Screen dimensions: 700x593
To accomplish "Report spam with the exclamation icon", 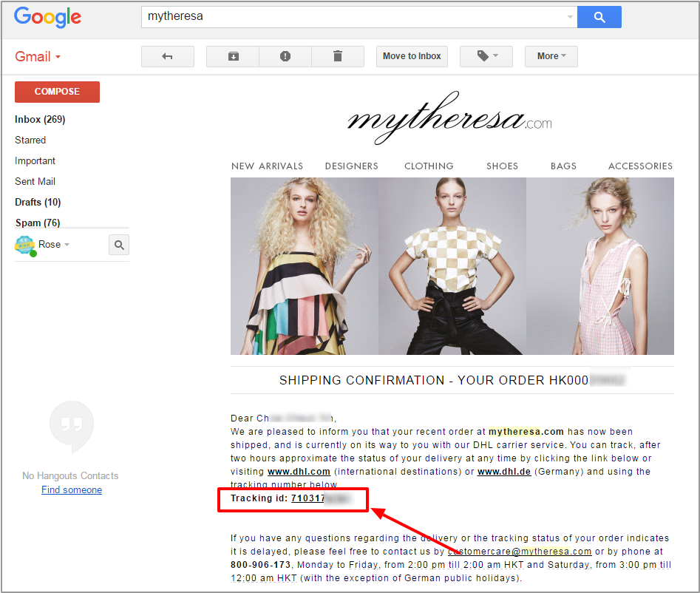I will (x=285, y=56).
